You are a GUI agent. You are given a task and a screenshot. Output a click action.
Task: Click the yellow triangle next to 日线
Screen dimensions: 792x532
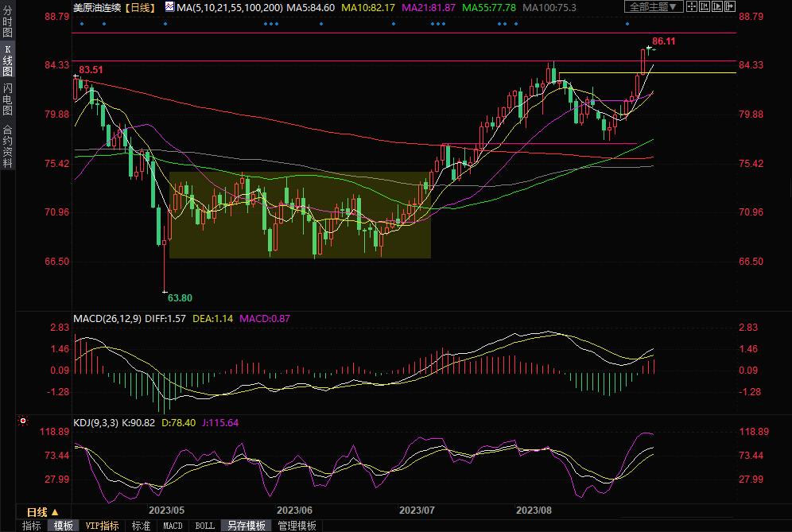pyautogui.click(x=55, y=512)
